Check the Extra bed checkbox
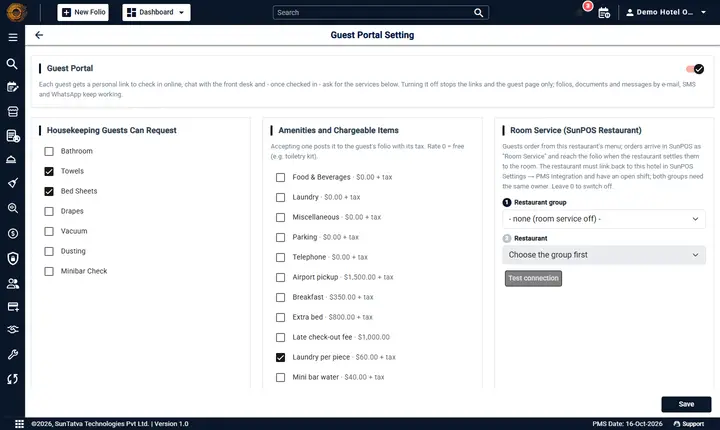The height and width of the screenshot is (430, 720). tap(280, 317)
